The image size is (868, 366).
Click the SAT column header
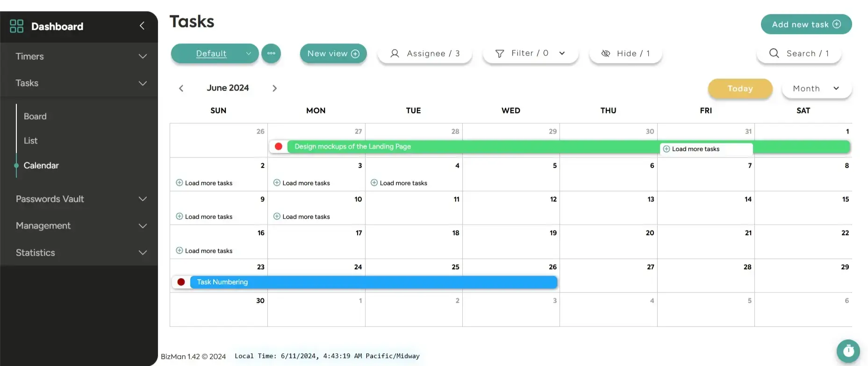tap(803, 110)
